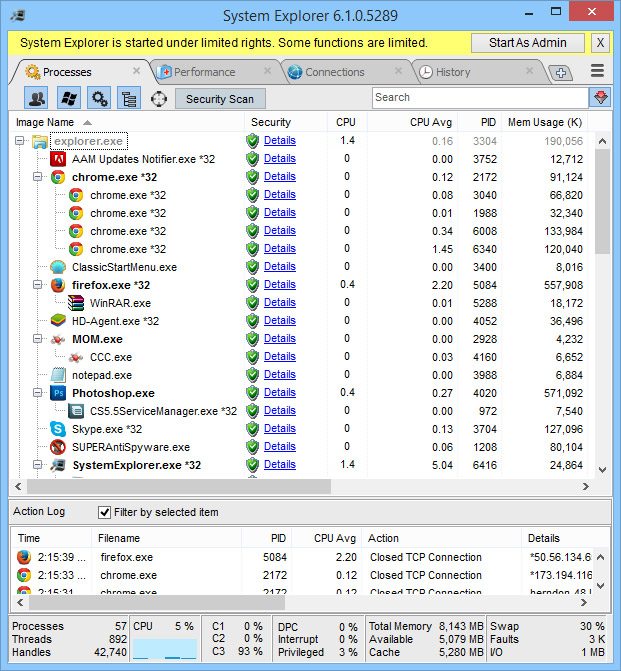Click the Skype.exe process icon
The width and height of the screenshot is (621, 671).
click(58, 429)
